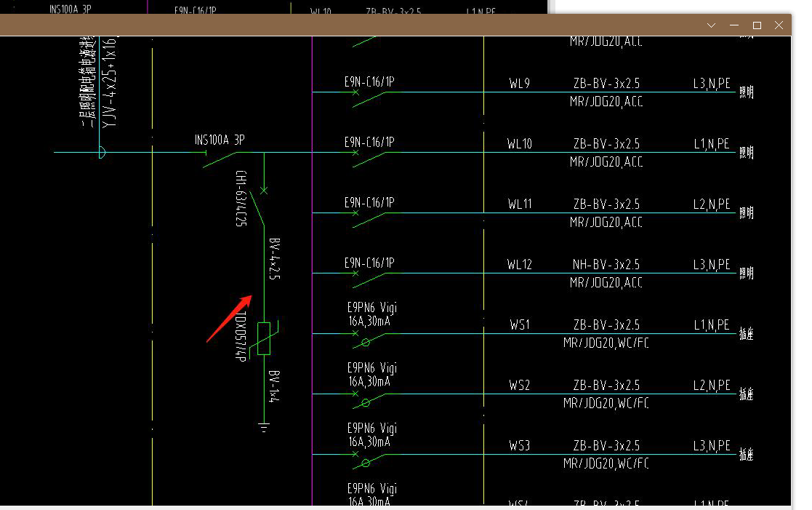Click the E9N-C16/1P label on the WL9 row
This screenshot has height=510, width=812.
point(369,82)
